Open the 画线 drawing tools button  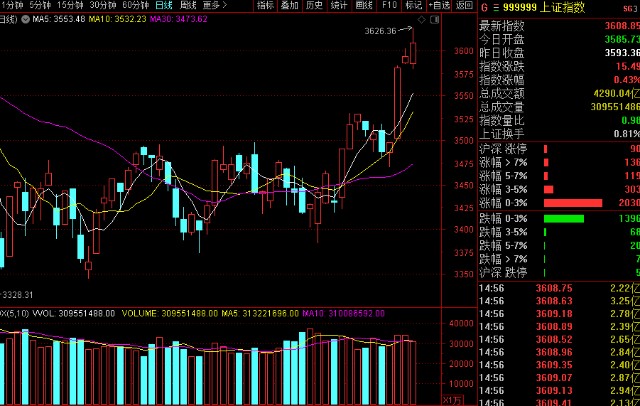364,5
